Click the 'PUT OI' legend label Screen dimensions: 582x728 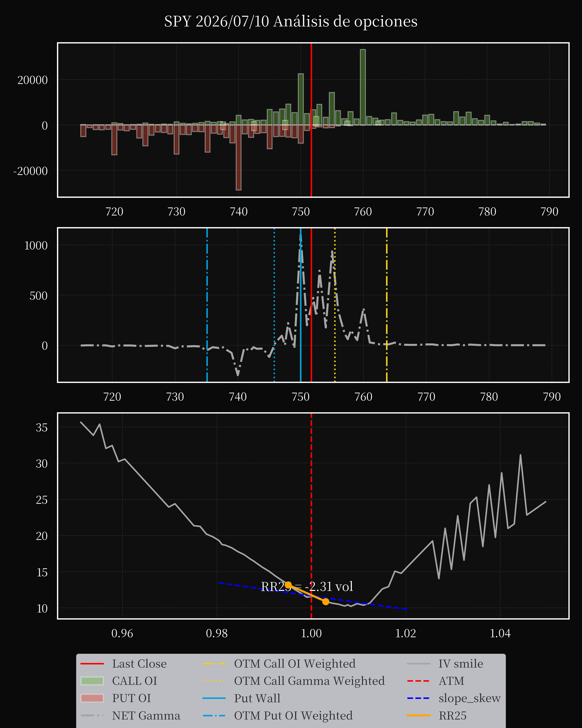tap(132, 698)
